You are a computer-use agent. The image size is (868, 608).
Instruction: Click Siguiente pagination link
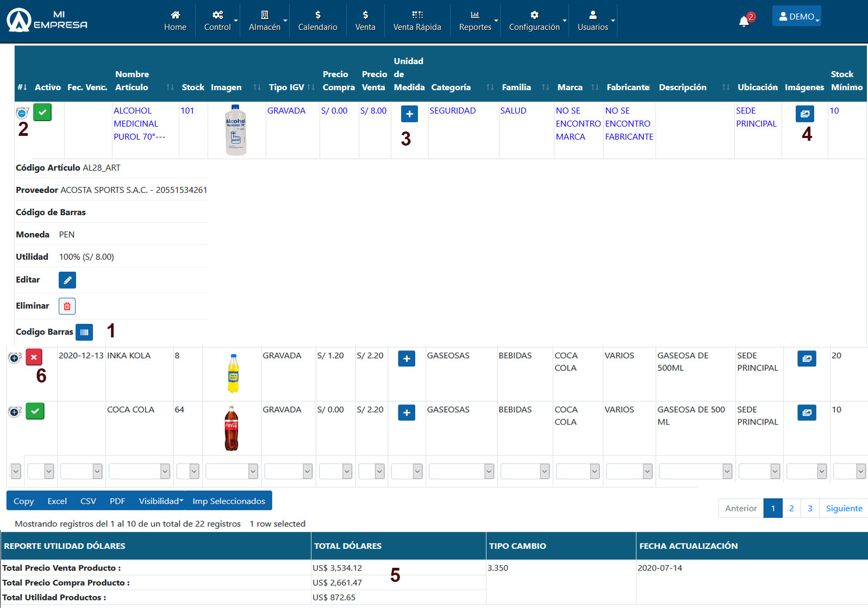tap(844, 509)
